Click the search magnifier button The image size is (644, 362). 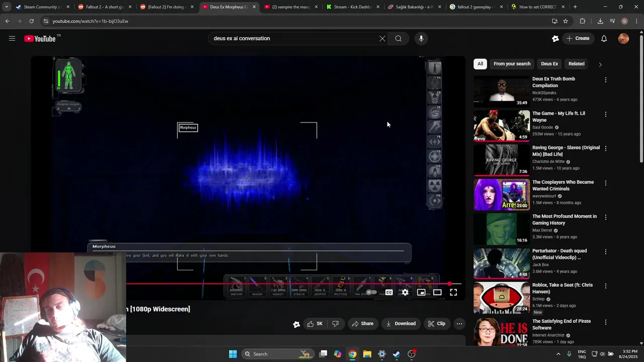(x=398, y=39)
